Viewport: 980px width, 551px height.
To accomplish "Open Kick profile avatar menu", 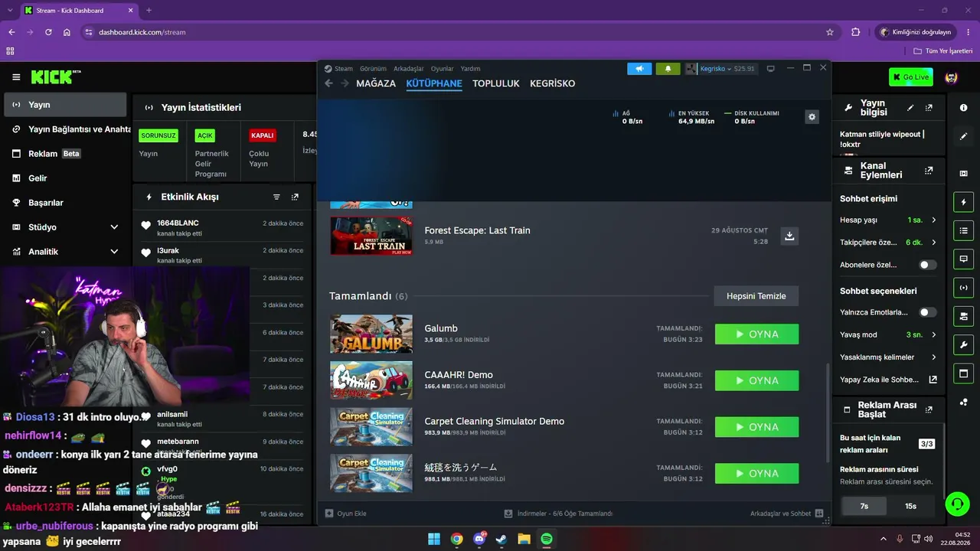I will coord(952,77).
